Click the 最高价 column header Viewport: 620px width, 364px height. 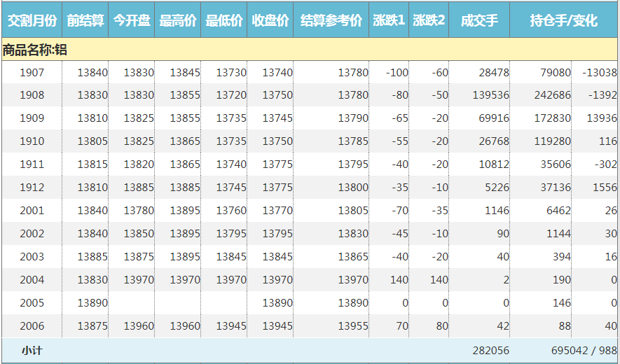pos(178,20)
